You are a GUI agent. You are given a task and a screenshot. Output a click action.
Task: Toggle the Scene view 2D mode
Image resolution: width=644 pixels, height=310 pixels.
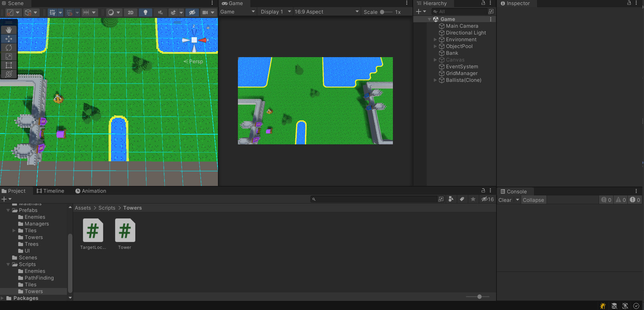(x=131, y=13)
